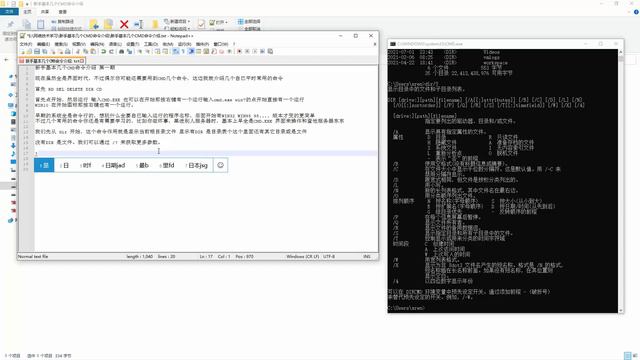Open the 编码(N) menu in Notepad++
Viewport: 640px width, 360px height.
pos(97,44)
